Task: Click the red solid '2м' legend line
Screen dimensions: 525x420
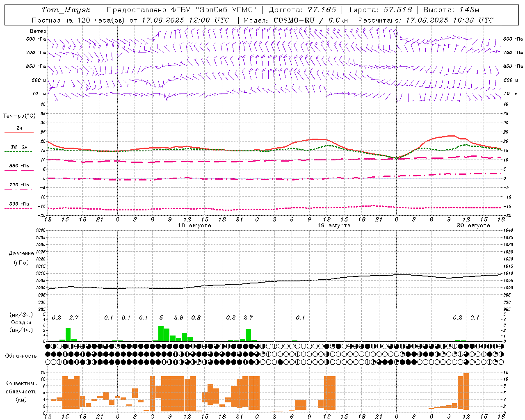Action: [19, 132]
